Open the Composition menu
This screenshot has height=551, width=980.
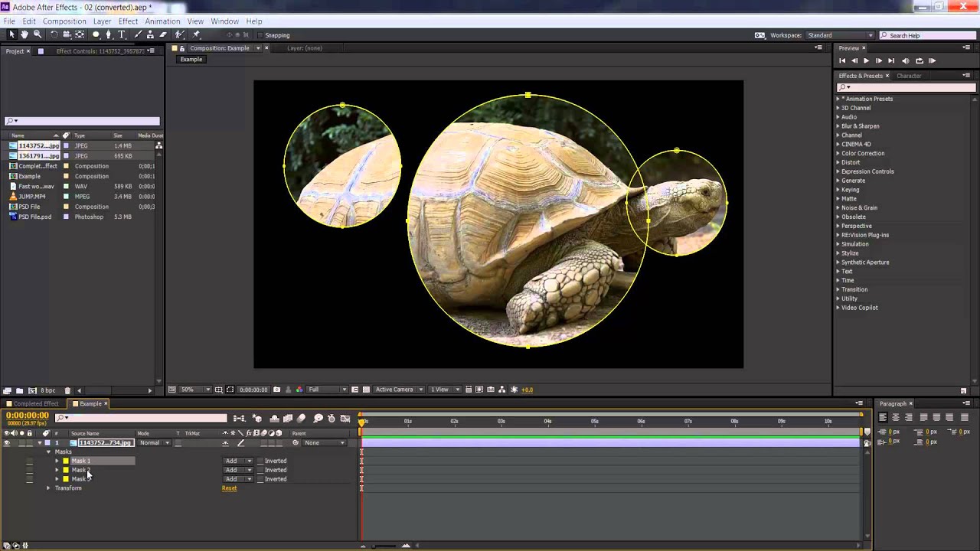click(x=64, y=21)
